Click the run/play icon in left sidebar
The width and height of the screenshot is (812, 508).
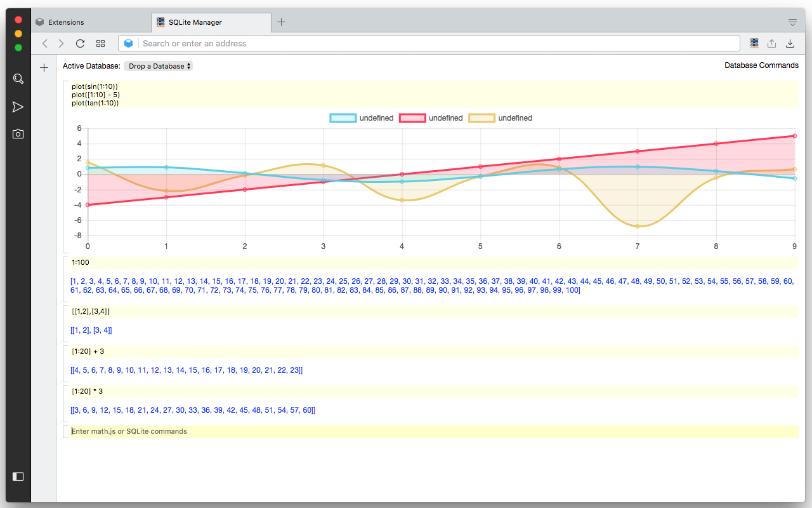pos(18,107)
